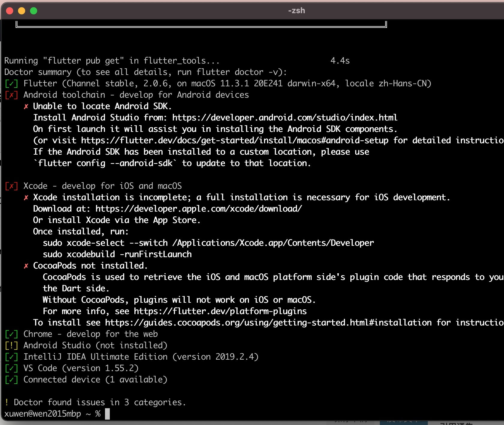Image resolution: width=504 pixels, height=425 pixels.
Task: Open the flutter.dev macOS android-setup link
Action: (x=234, y=140)
